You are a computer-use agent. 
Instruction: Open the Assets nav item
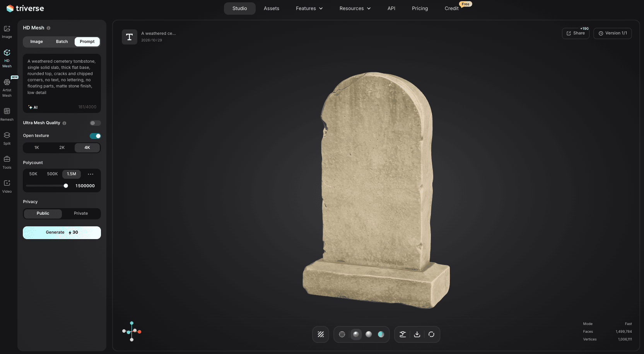272,9
